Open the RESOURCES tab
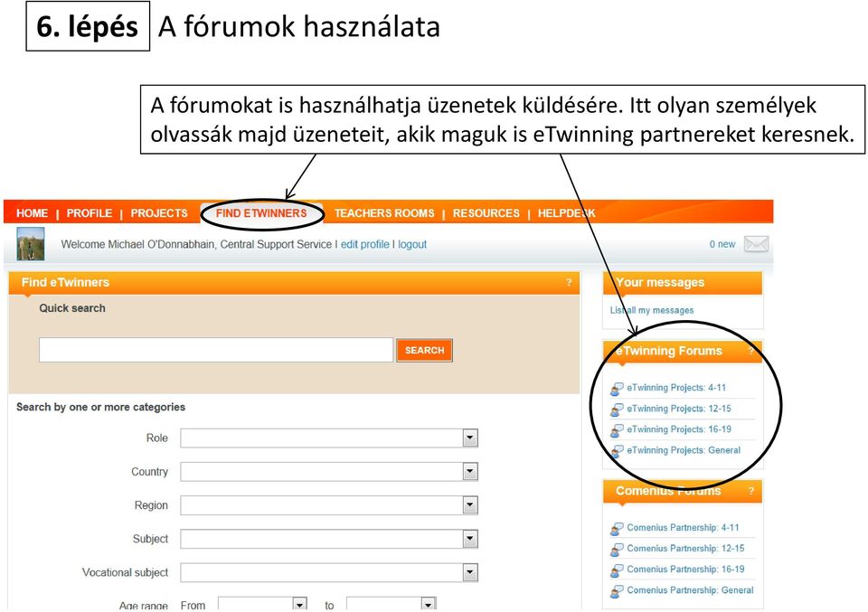The image size is (868, 612). pyautogui.click(x=486, y=213)
